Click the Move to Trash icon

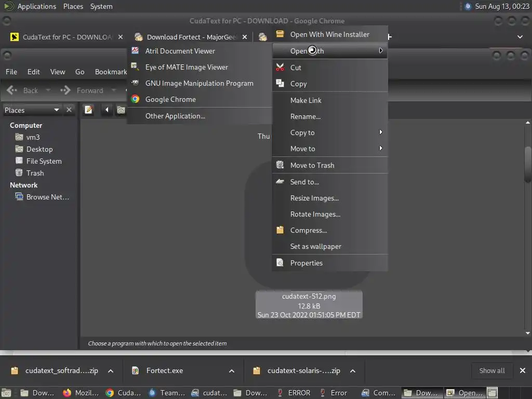click(280, 165)
